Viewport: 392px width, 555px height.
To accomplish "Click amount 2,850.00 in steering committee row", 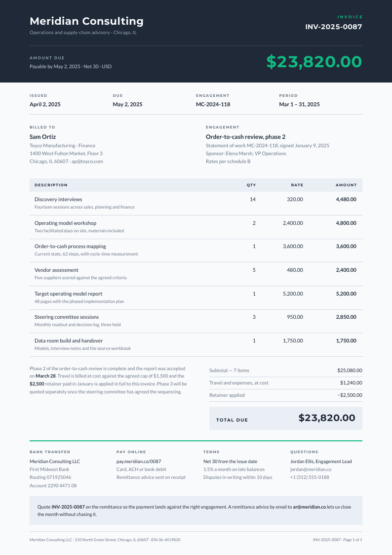I will coord(346,317).
